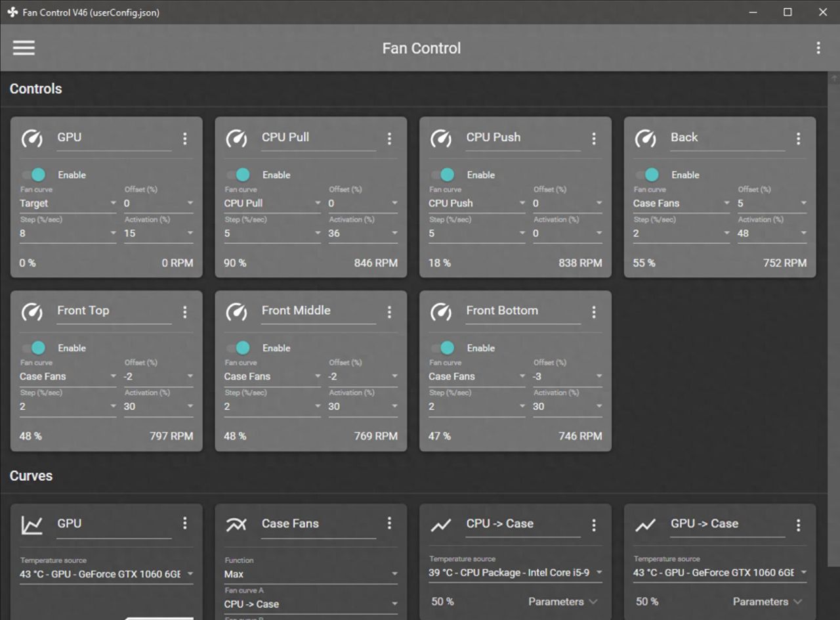Click the Back fan speedometer icon

click(x=646, y=138)
